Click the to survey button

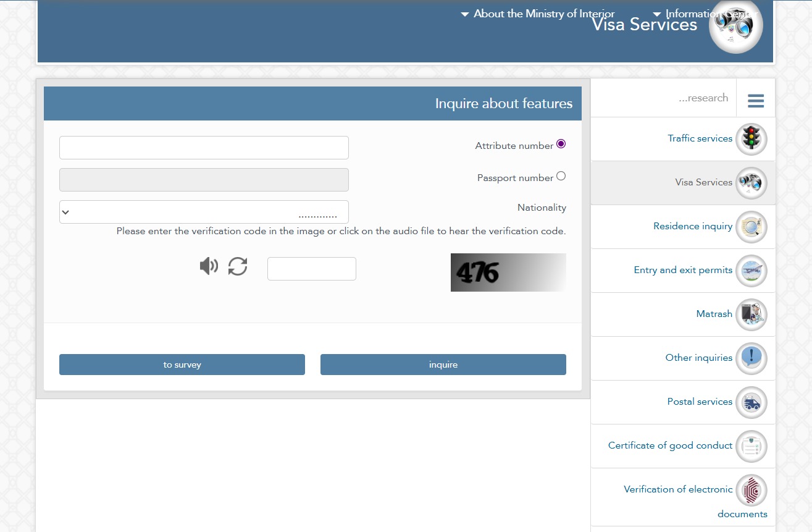[182, 365]
